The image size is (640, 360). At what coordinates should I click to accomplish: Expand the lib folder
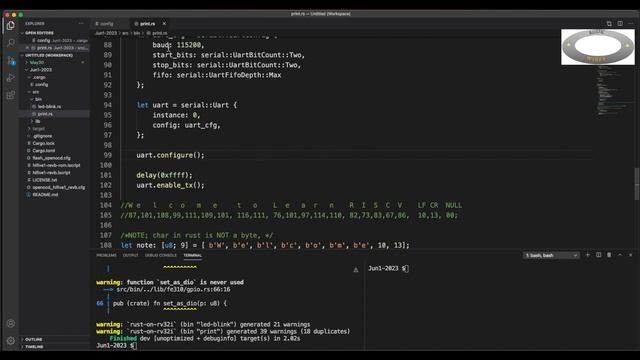(x=38, y=121)
